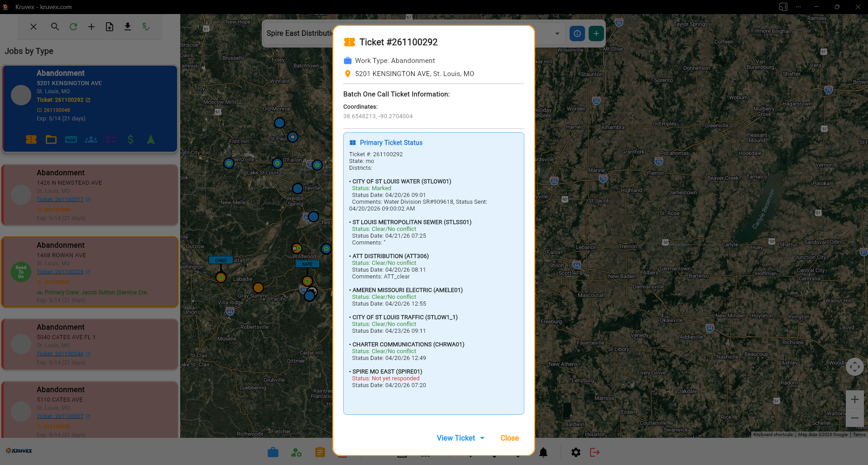The width and height of the screenshot is (868, 465).
Task: Click the NATE crew map label
Action: (x=307, y=264)
